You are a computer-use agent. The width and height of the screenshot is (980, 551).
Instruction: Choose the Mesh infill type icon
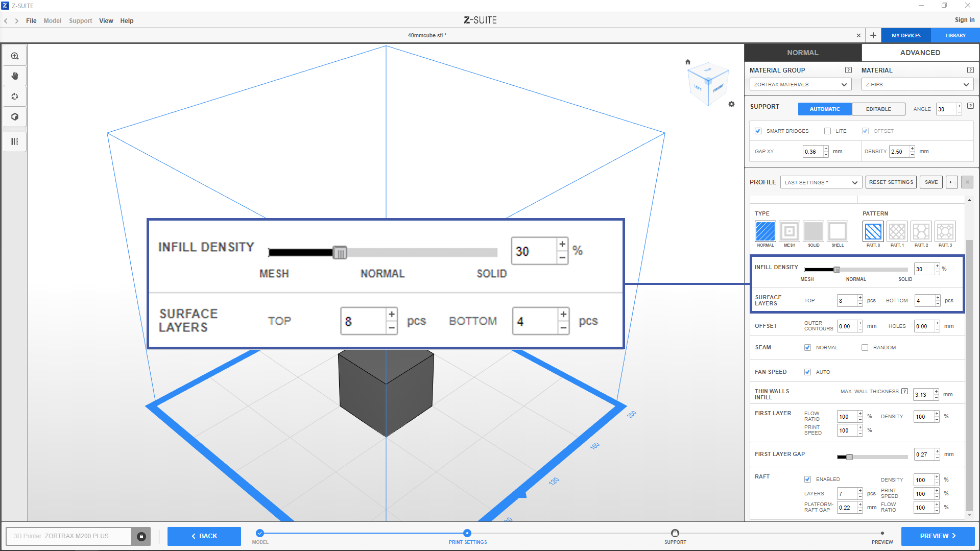point(789,231)
